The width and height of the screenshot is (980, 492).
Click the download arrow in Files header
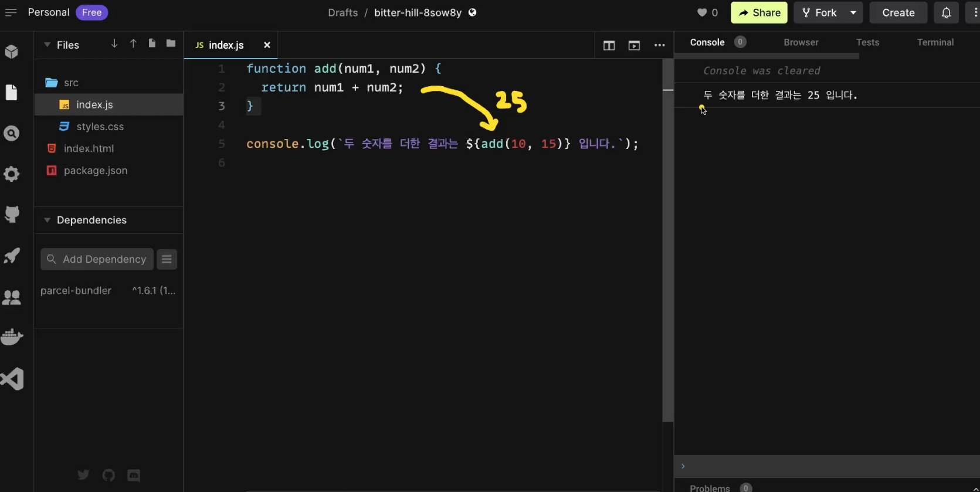(114, 44)
